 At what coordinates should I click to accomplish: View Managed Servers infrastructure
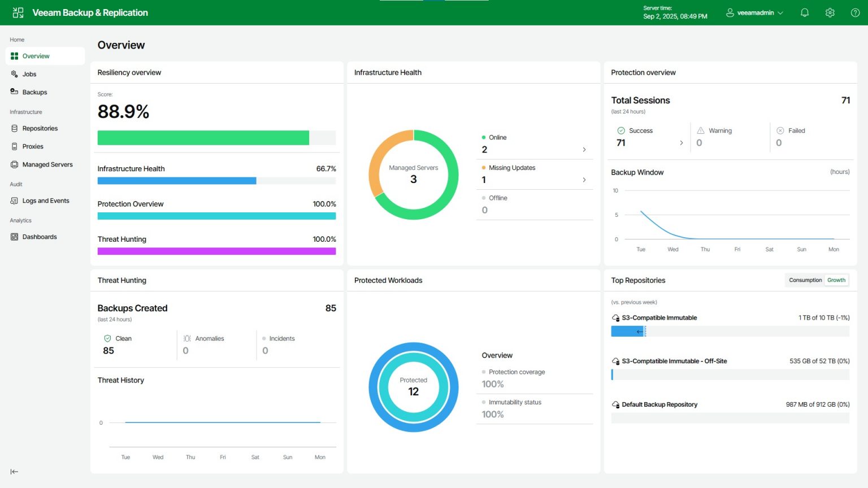tap(47, 164)
